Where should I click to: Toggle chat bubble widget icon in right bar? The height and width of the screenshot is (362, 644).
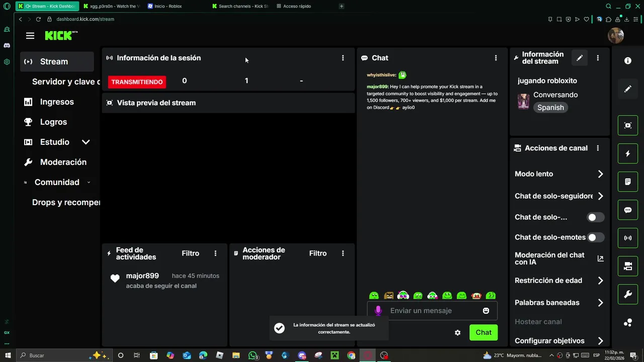(628, 210)
